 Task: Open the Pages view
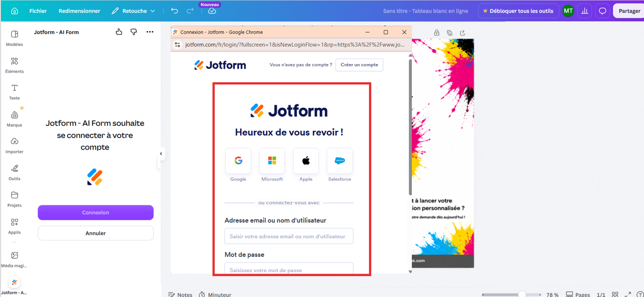[578, 294]
